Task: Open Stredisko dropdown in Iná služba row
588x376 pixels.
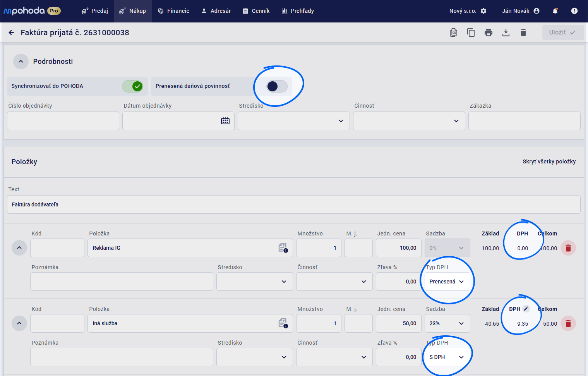Action: click(x=255, y=357)
